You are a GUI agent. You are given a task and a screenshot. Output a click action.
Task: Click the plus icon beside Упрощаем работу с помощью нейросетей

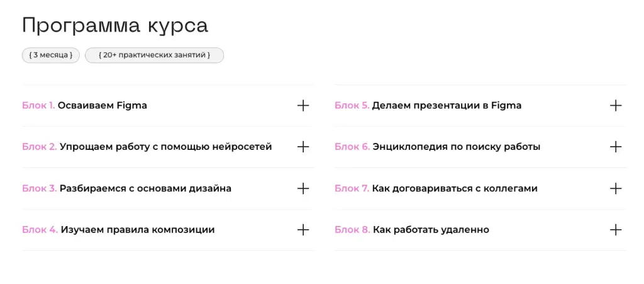pos(303,147)
